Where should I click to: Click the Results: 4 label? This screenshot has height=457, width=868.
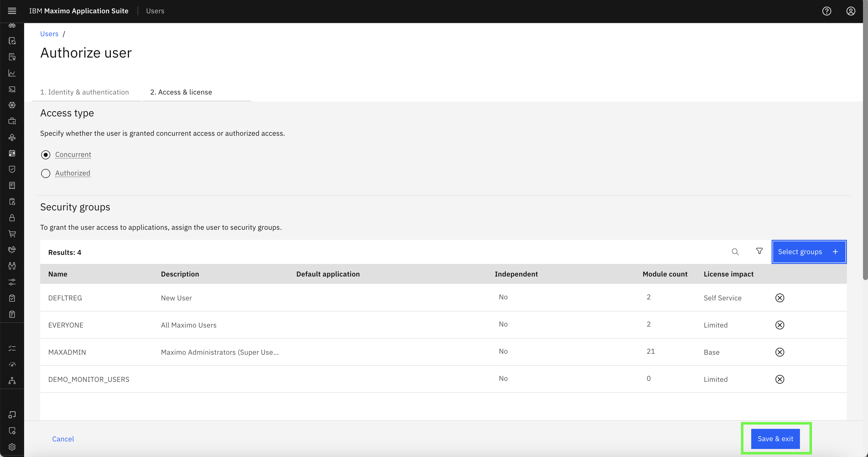65,252
